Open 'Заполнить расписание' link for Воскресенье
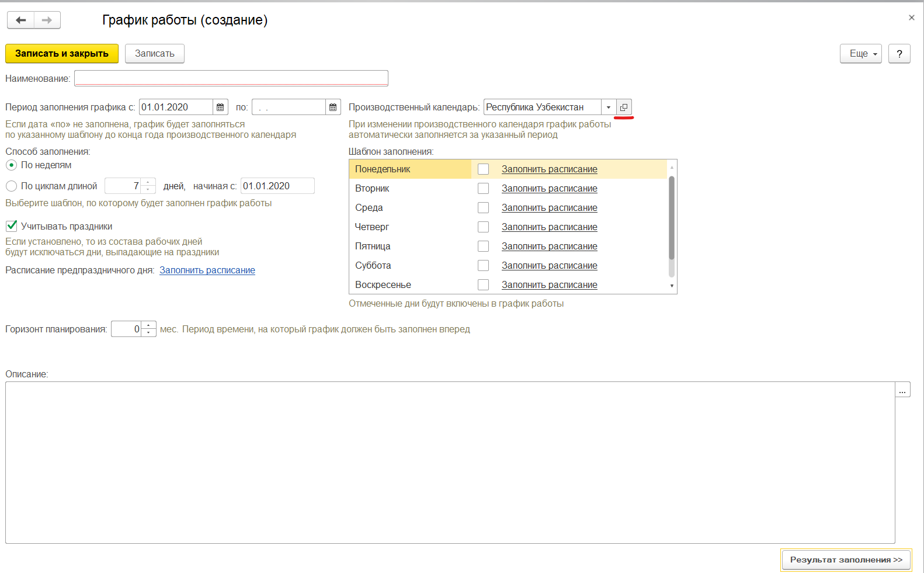 [550, 285]
